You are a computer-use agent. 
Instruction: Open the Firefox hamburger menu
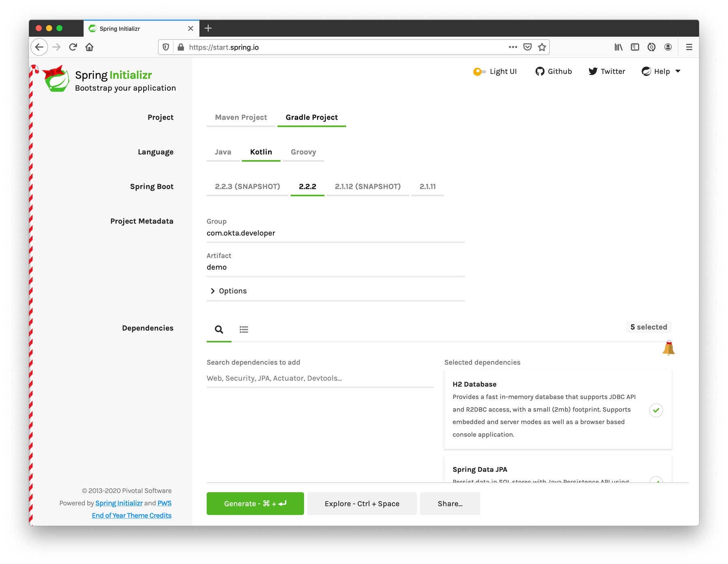(689, 47)
